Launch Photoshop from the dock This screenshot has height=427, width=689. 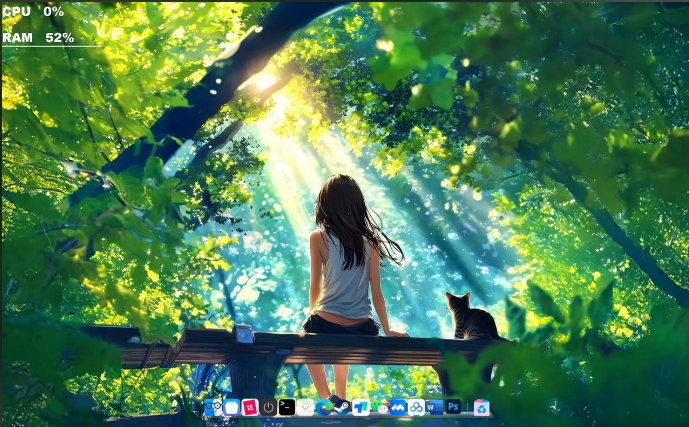coord(453,407)
